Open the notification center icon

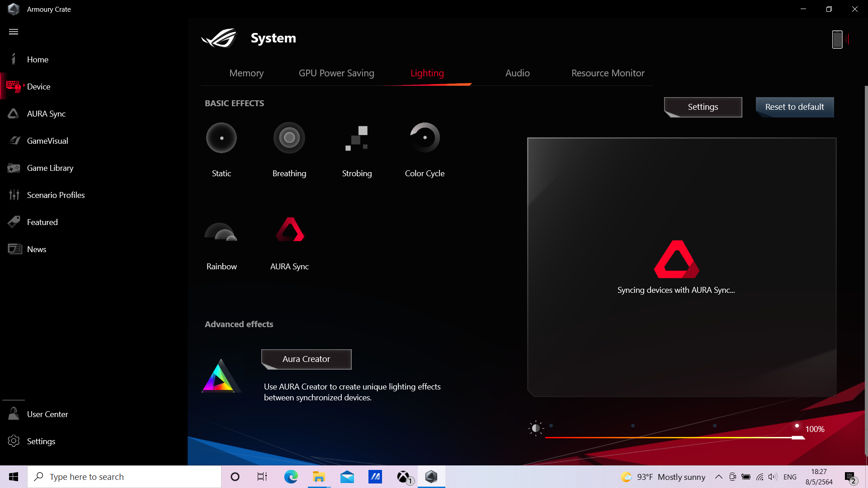pyautogui.click(x=850, y=477)
